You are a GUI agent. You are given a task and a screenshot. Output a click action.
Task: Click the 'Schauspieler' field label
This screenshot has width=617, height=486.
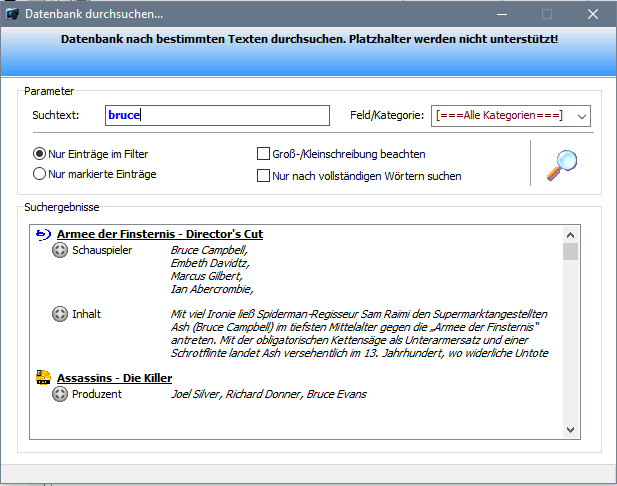click(x=102, y=250)
